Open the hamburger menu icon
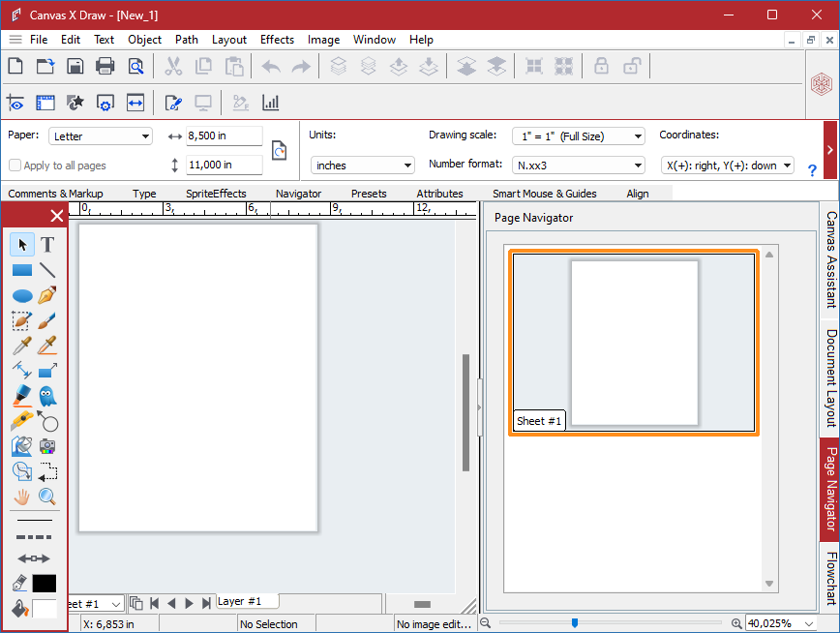840x633 pixels. (x=15, y=39)
